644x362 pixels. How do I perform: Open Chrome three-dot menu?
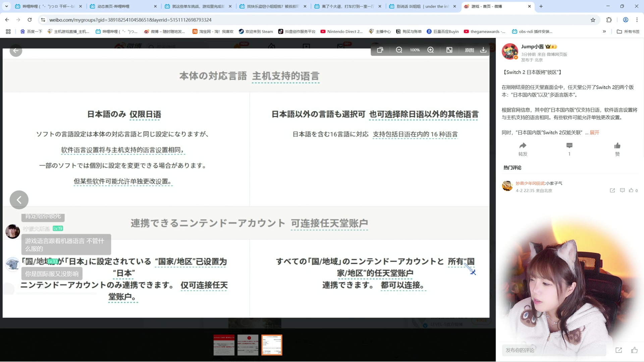point(637,20)
